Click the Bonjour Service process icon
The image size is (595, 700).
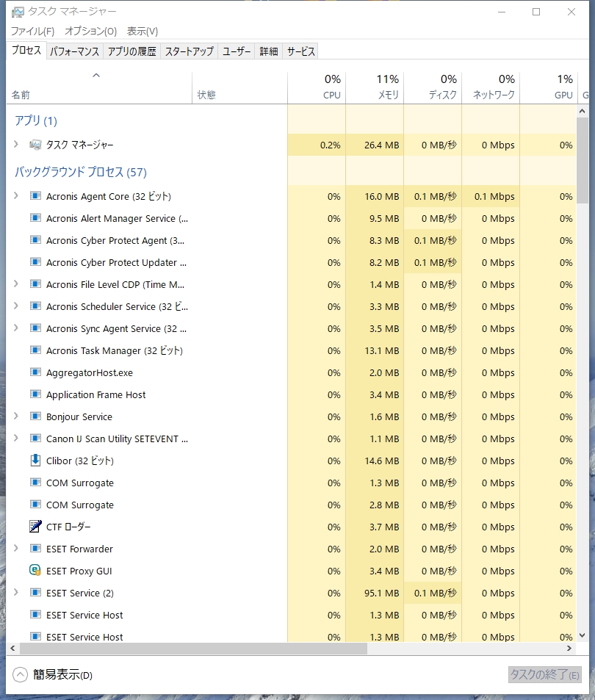pyautogui.click(x=35, y=416)
